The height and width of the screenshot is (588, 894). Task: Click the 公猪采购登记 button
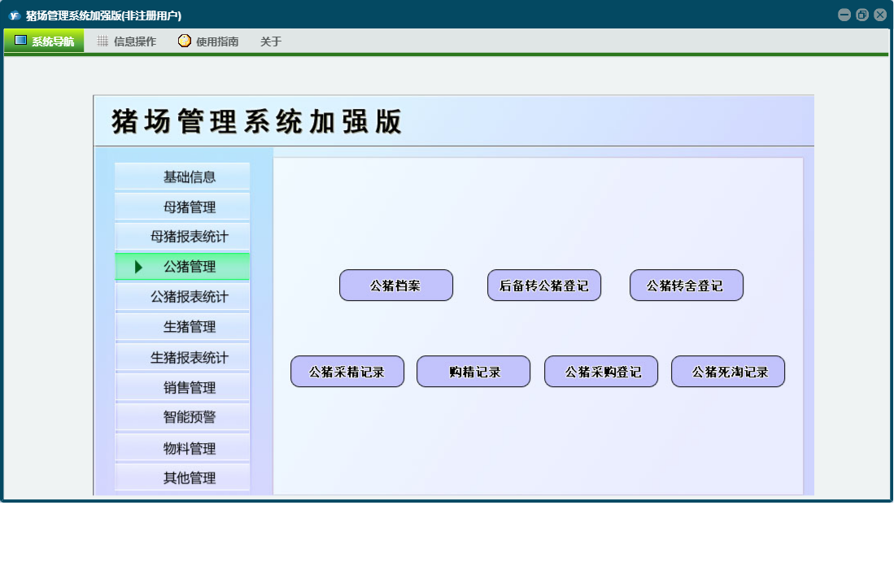(600, 372)
